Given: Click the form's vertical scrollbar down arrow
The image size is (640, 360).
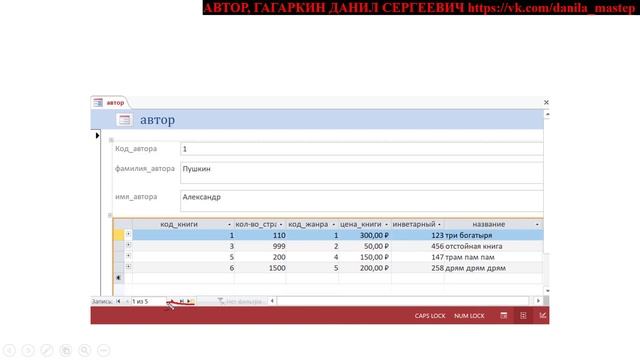Looking at the screenshot, I should 547,291.
